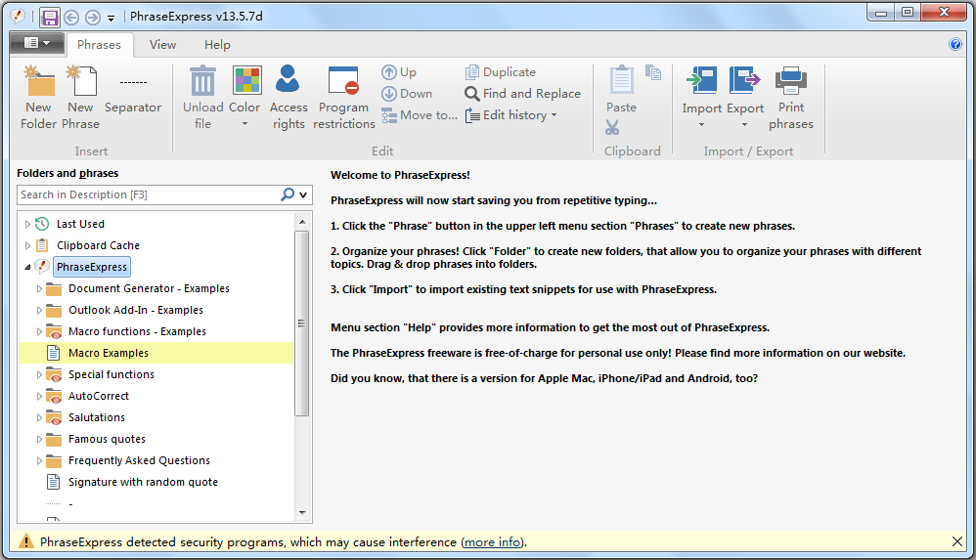Select the AutoCorrect folder

[99, 397]
